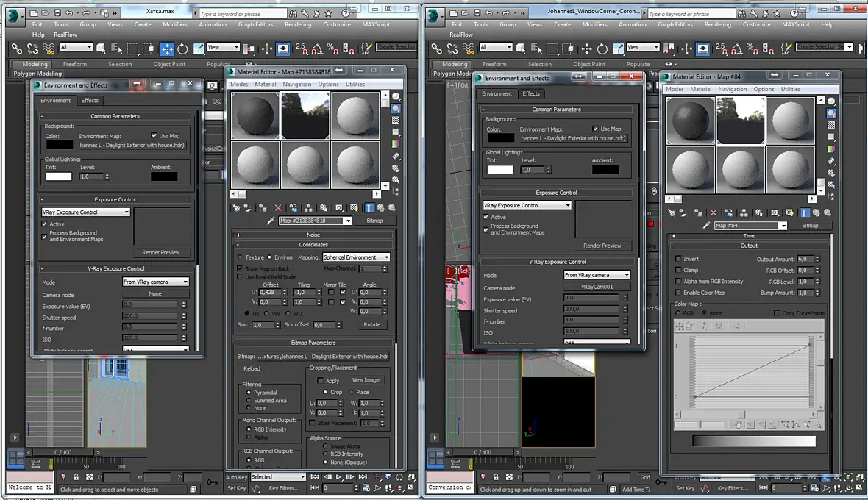Open the Spherical Environment mapping dropdown
The image size is (868, 500).
pos(355,257)
